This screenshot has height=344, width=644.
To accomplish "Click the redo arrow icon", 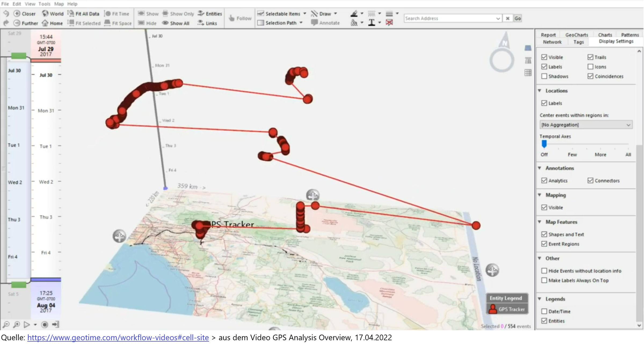I will point(6,23).
